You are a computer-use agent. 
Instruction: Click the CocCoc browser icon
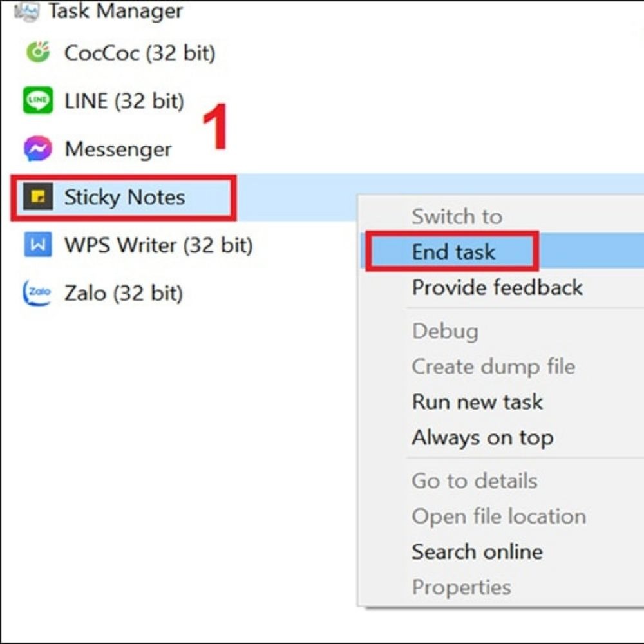pyautogui.click(x=37, y=52)
